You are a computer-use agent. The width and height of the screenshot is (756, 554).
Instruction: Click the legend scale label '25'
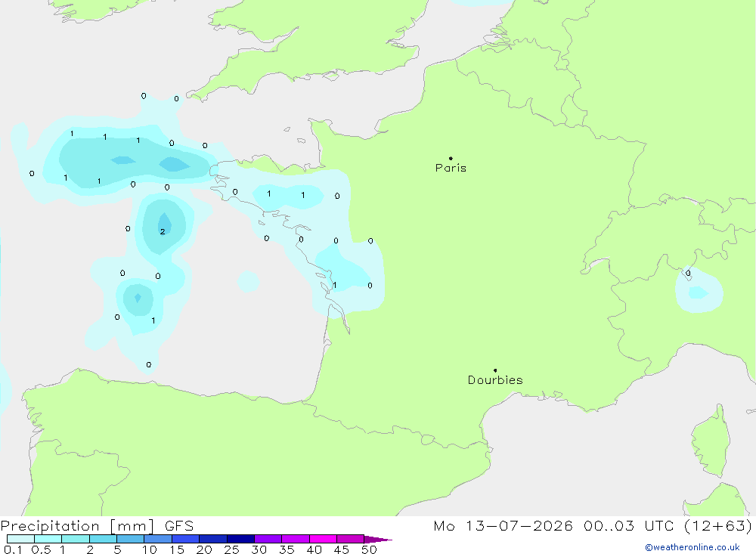tap(231, 549)
